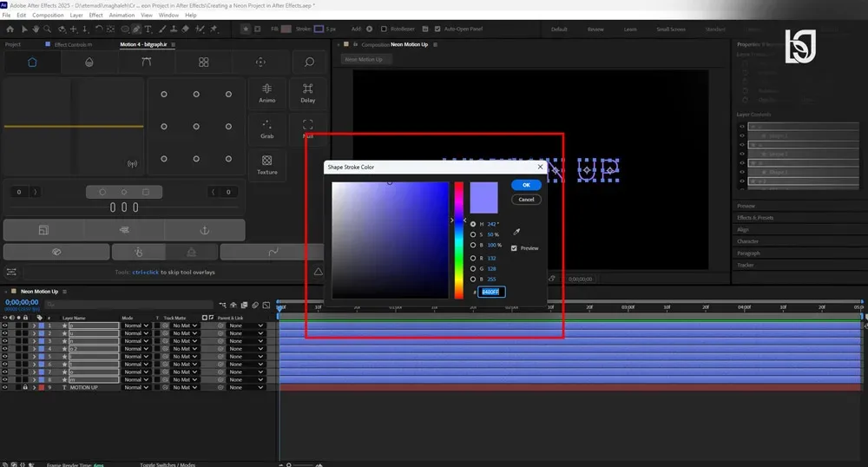Viewport: 868px width, 467px height.
Task: Click the Grab tool in Motion 4
Action: click(266, 129)
